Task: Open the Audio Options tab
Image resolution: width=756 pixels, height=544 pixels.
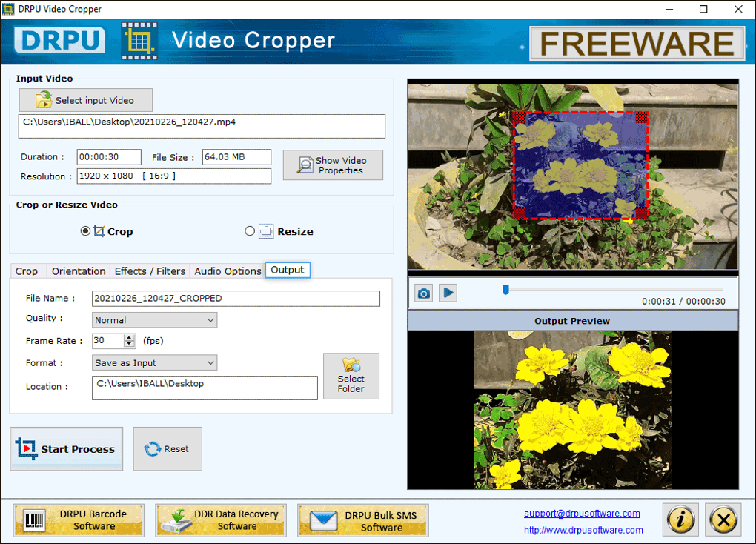Action: click(x=228, y=271)
